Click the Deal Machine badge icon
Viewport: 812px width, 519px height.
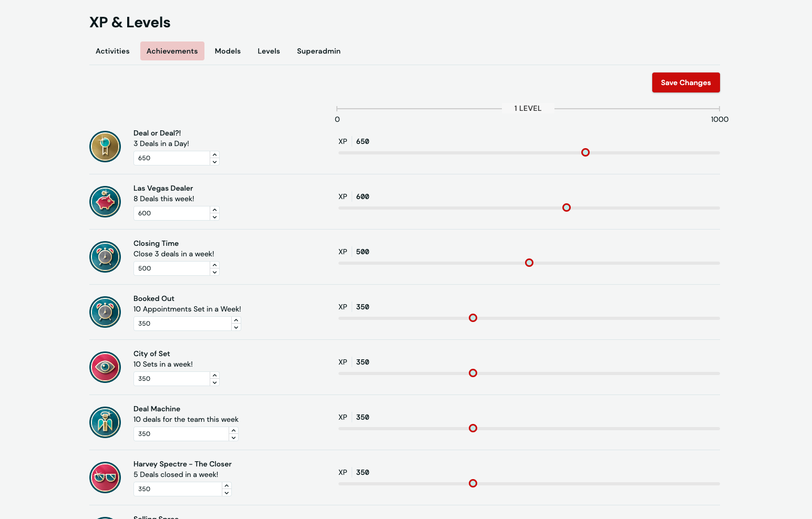click(x=105, y=422)
